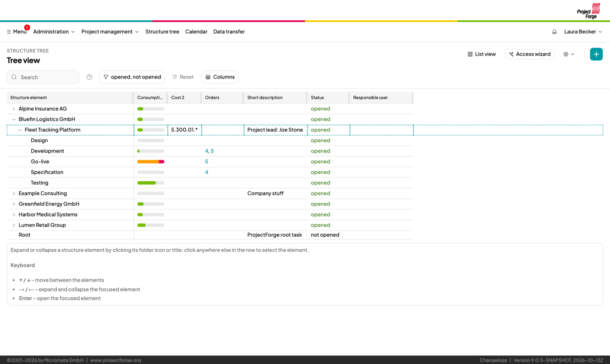The width and height of the screenshot is (610, 364).
Task: Expand the Harbor Medical Systems node
Action: 14,215
